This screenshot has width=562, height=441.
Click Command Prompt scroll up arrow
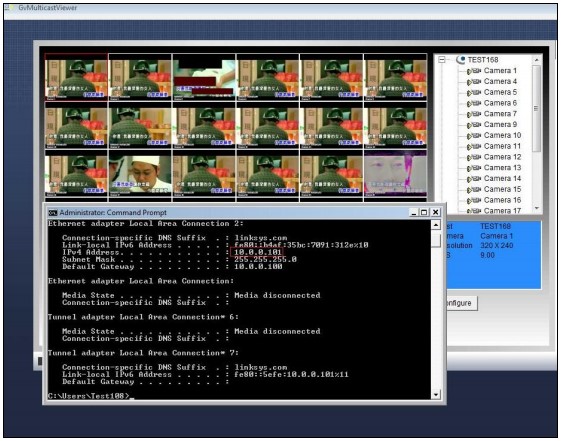tap(435, 225)
